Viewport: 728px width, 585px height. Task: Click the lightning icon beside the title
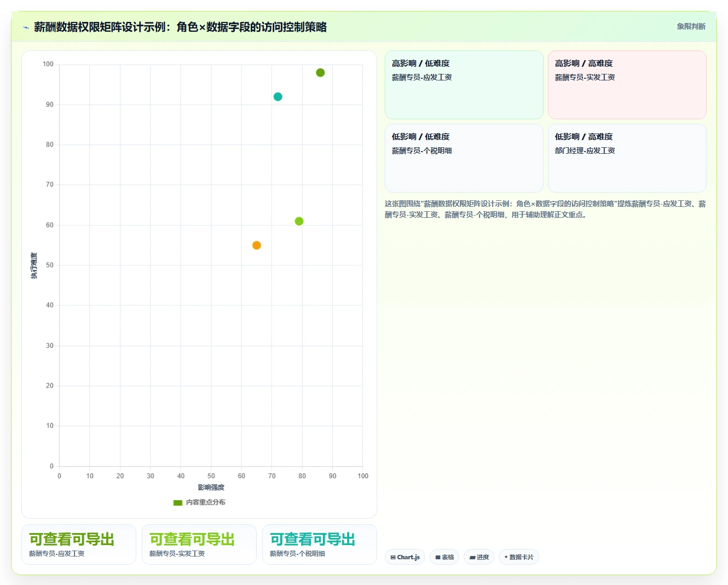pos(26,27)
